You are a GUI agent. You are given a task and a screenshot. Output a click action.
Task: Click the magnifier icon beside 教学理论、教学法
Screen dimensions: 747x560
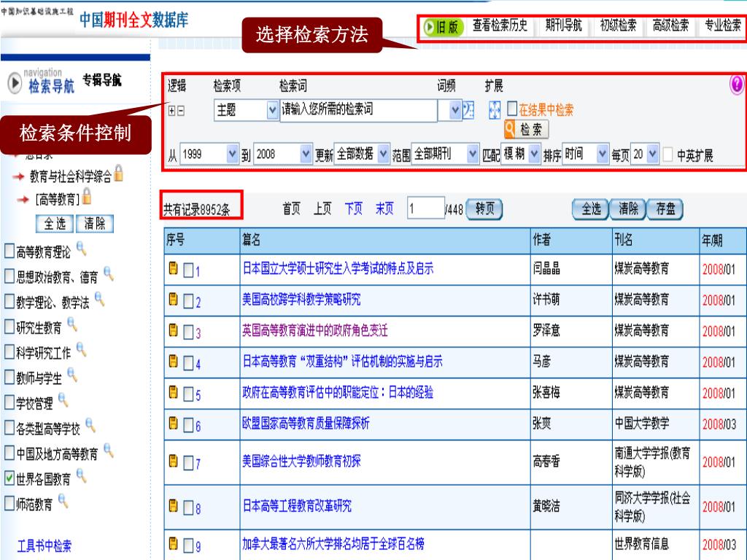(100, 300)
